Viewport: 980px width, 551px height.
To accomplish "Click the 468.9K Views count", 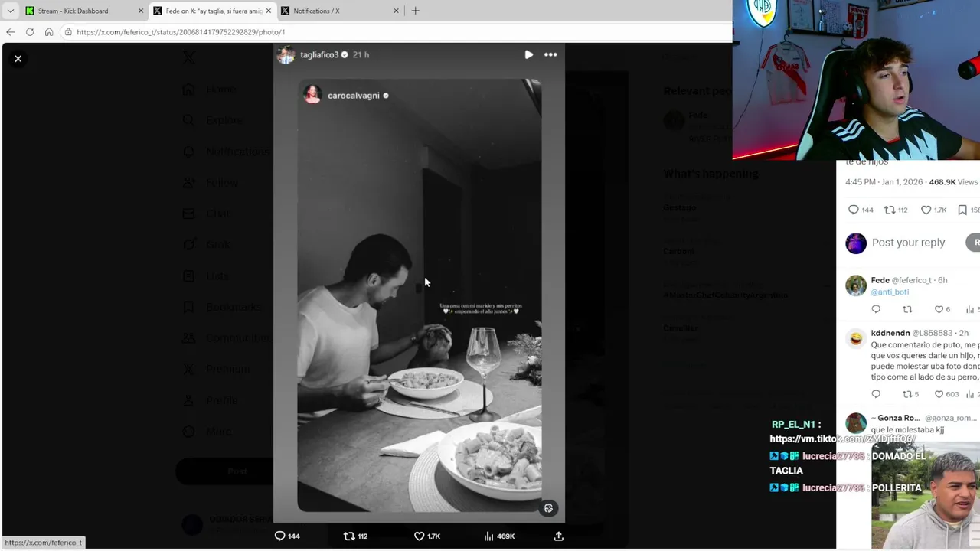I will 953,182.
